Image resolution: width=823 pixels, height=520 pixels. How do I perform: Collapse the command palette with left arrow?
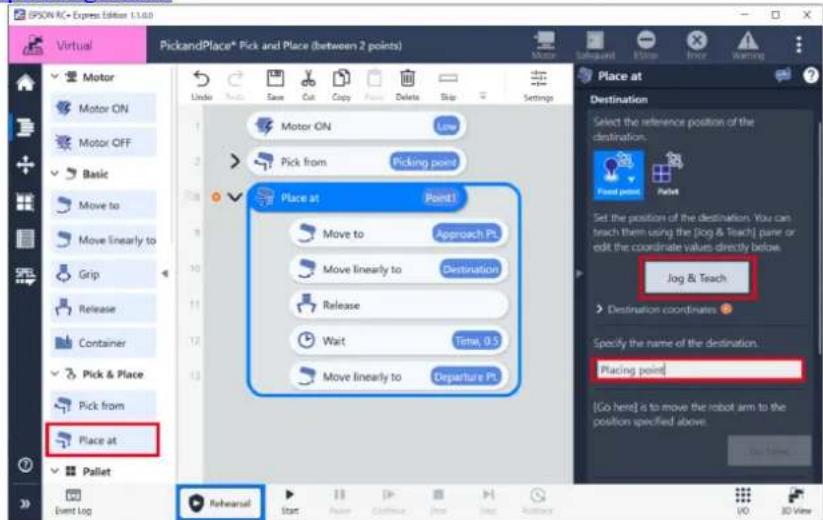(x=165, y=273)
